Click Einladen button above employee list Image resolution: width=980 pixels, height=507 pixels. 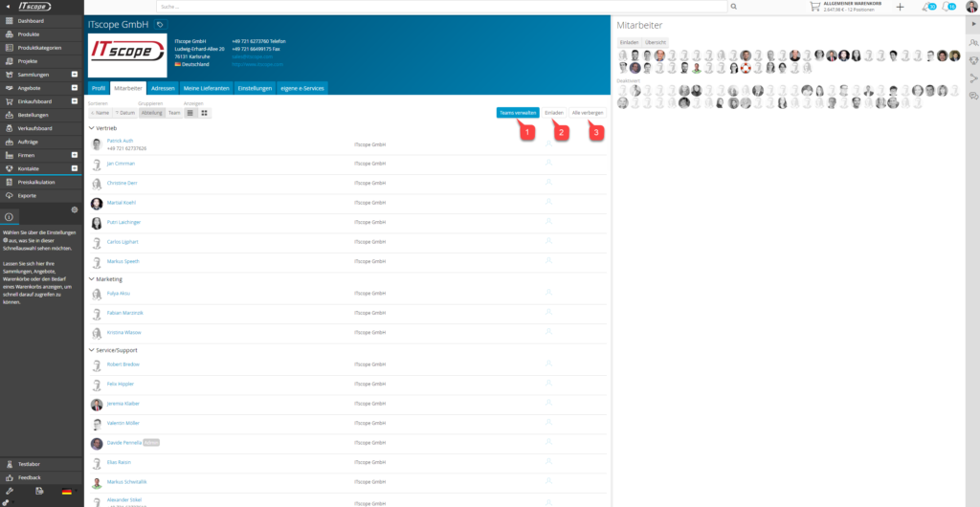(554, 113)
